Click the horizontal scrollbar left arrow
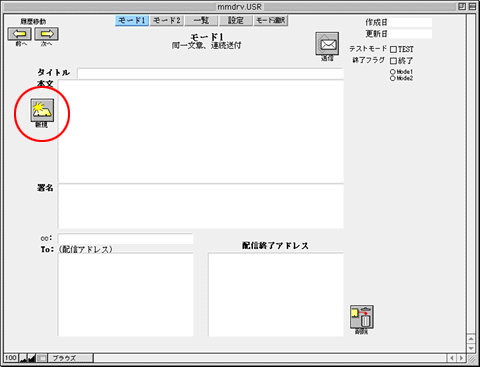Image resolution: width=480 pixels, height=367 pixels. pos(452,358)
